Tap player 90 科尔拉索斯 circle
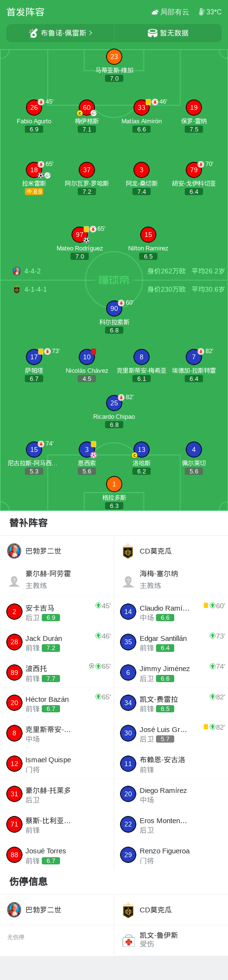 click(x=114, y=308)
